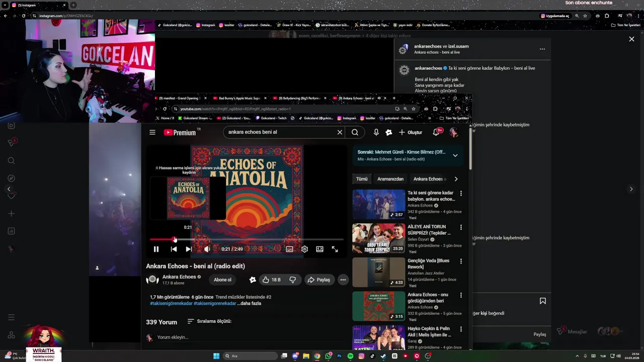Open options for Gençliğe Veda video
This screenshot has width=644, height=362.
pyautogui.click(x=461, y=261)
